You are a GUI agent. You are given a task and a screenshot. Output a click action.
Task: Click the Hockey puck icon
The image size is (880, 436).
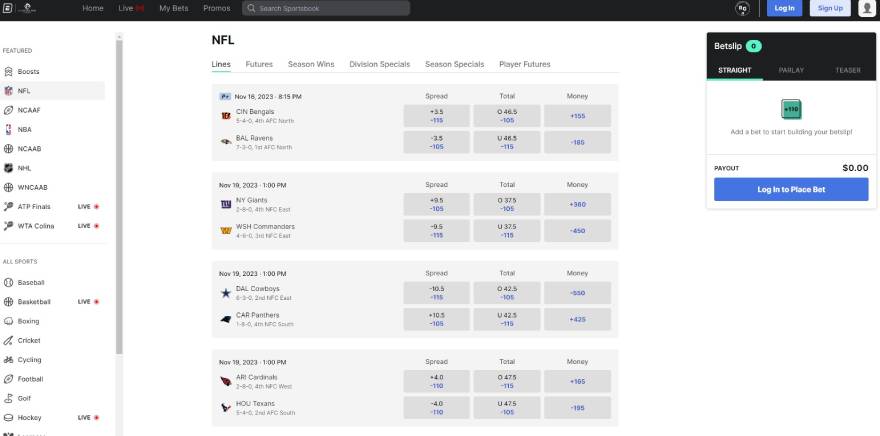pos(8,418)
